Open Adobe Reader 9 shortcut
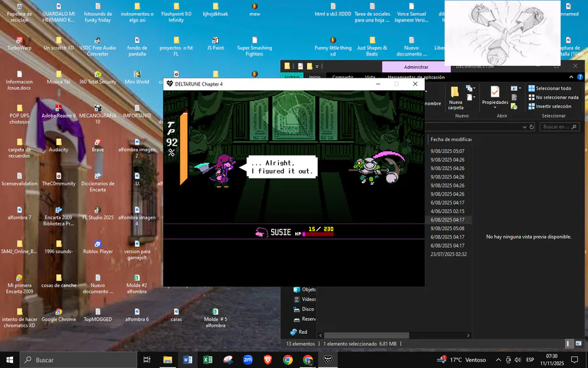588x368 pixels. point(59,111)
